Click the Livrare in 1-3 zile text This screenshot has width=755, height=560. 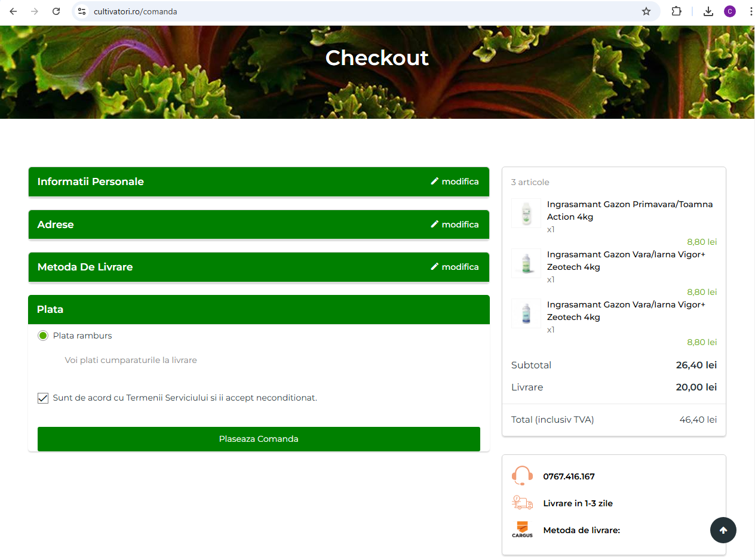point(578,503)
